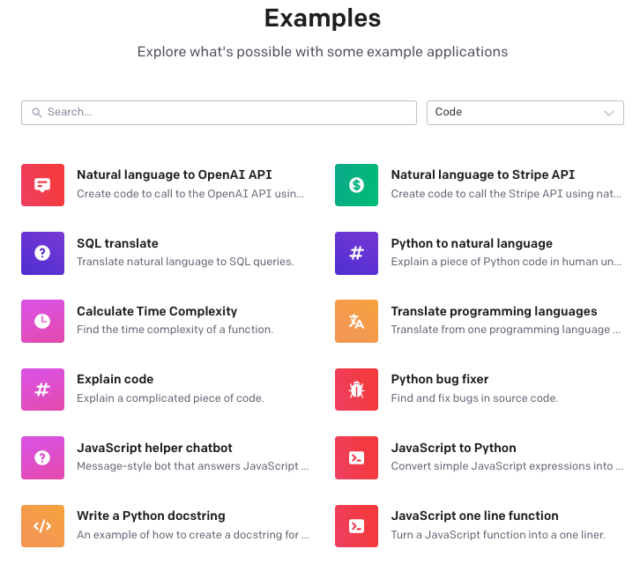
Task: Select the Python to natural language hash icon
Action: (x=356, y=253)
